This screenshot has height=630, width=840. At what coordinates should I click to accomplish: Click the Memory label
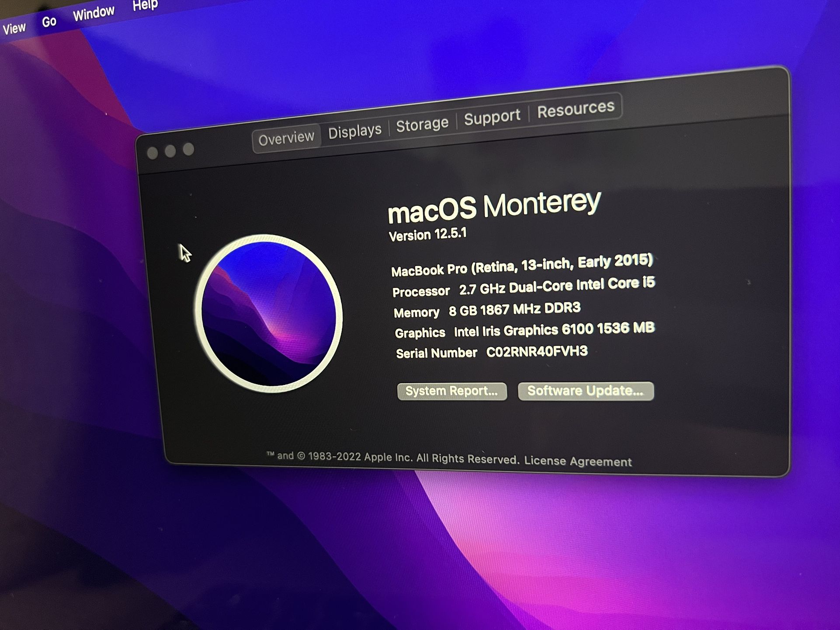click(x=417, y=312)
